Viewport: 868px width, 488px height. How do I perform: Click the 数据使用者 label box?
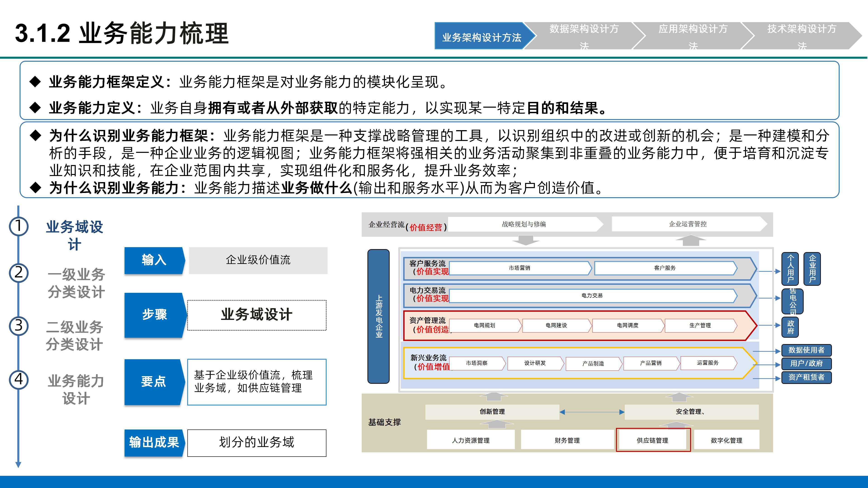(x=806, y=350)
